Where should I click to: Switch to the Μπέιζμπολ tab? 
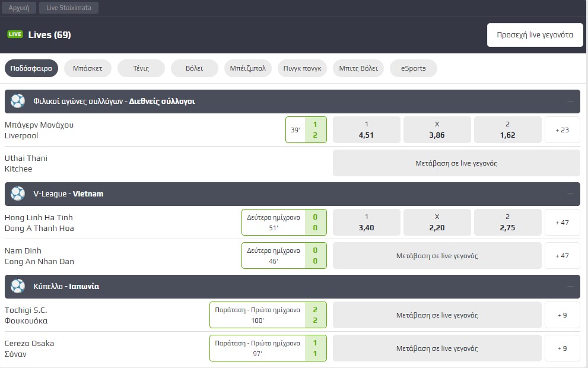248,68
